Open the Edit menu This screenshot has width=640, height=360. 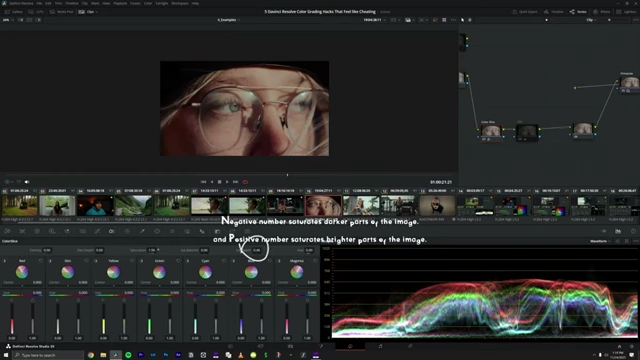coord(48,3)
